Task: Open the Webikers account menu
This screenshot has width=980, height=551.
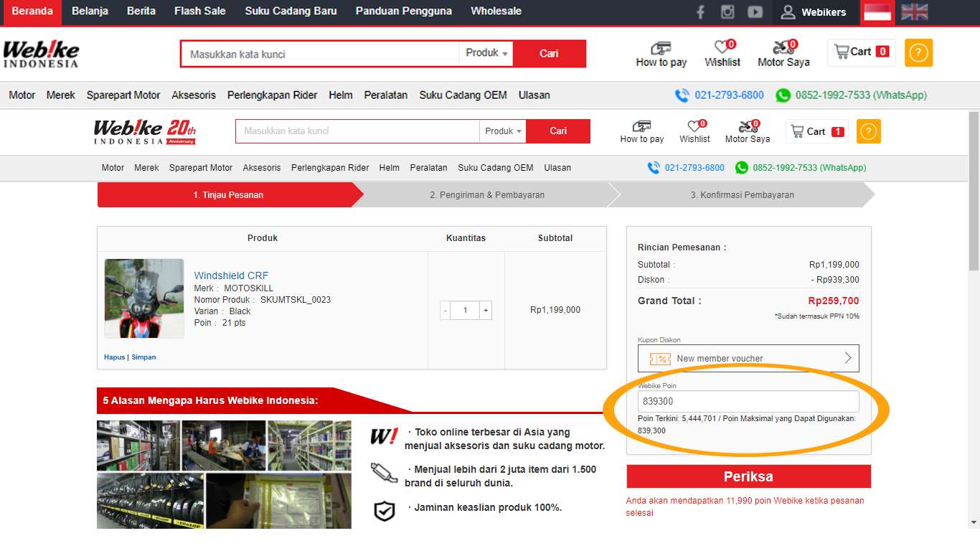Action: point(814,12)
